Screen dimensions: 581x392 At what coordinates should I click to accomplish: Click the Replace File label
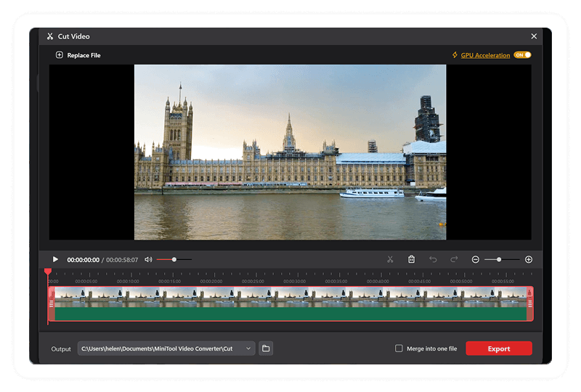pyautogui.click(x=84, y=55)
